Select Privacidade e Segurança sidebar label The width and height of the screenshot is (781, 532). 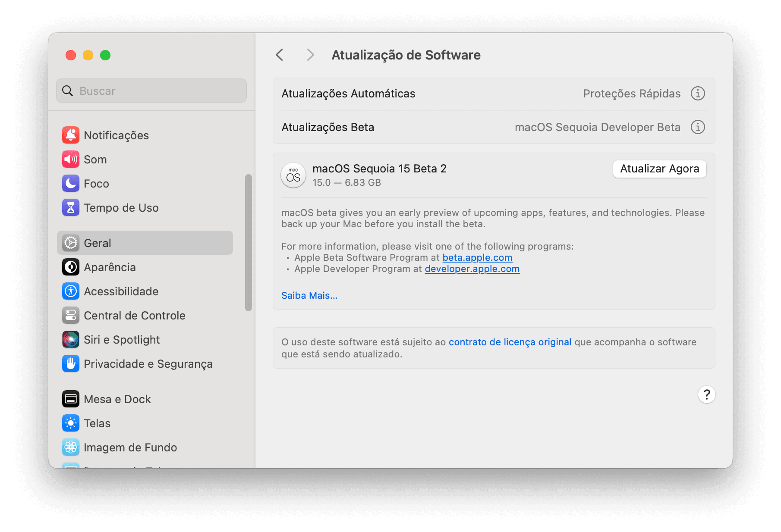[x=148, y=364]
